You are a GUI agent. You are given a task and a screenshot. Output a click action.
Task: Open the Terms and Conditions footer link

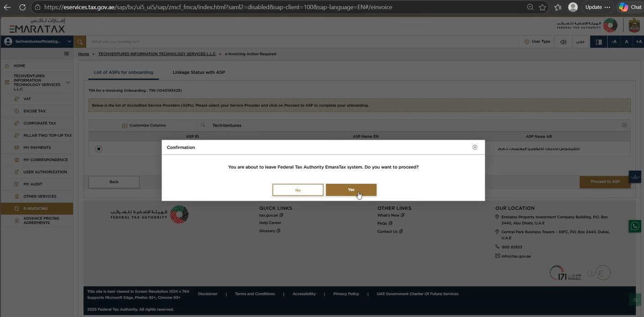(x=255, y=294)
